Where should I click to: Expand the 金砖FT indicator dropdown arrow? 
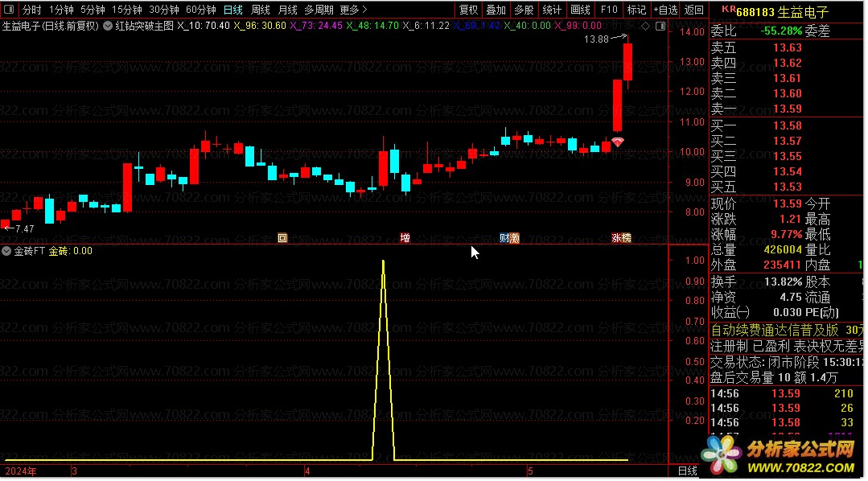click(6, 251)
